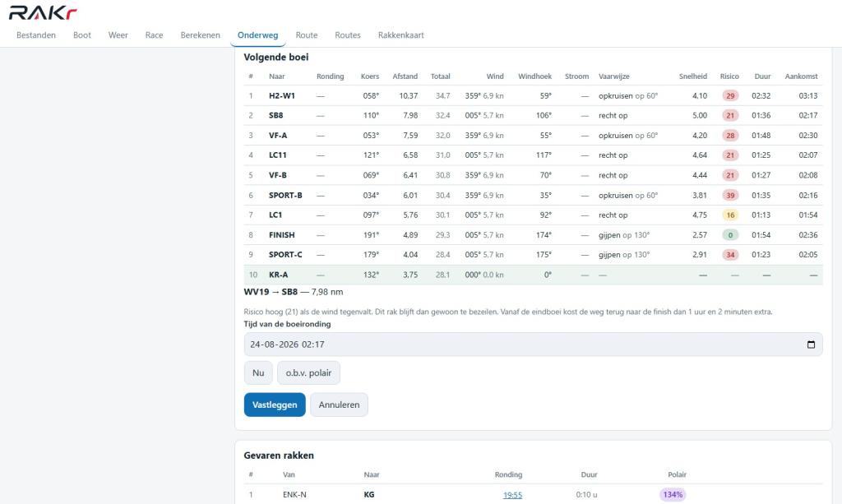This screenshot has height=504, width=842.
Task: Switch to the Rakkenkaart tab
Action: click(400, 35)
